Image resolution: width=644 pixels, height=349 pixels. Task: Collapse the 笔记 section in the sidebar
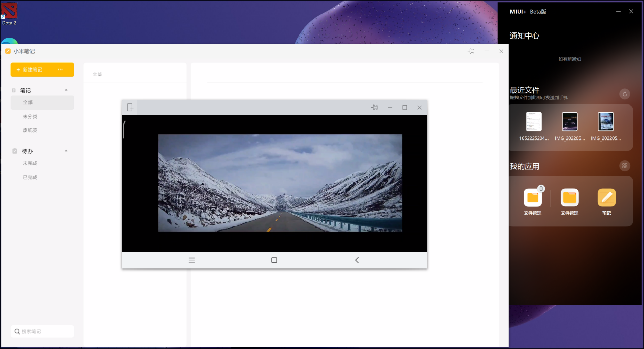(x=66, y=90)
